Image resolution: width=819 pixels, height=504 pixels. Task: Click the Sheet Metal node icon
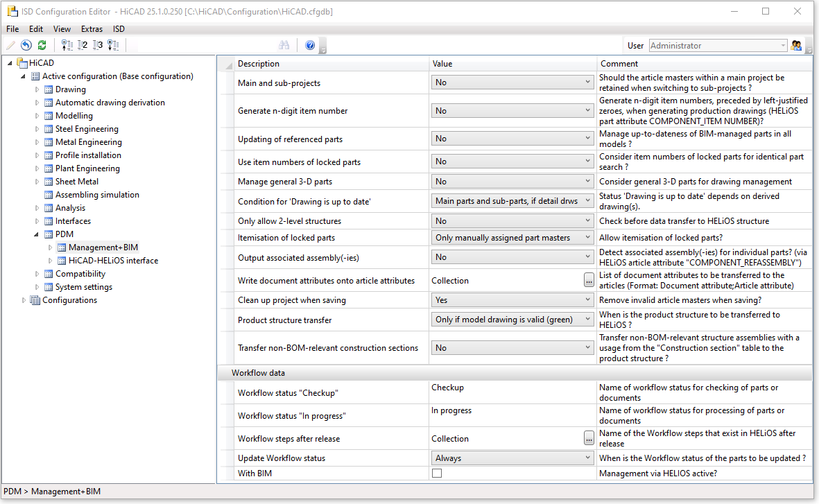[x=49, y=182]
